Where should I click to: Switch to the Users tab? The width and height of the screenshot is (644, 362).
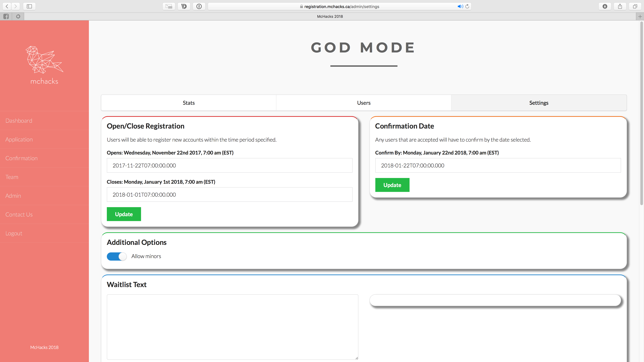[x=363, y=103]
